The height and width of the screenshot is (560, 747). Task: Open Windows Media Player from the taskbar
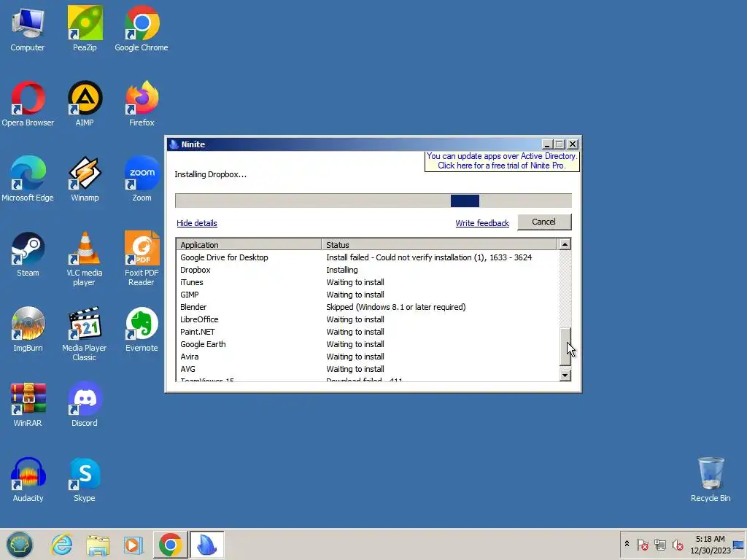[133, 545]
